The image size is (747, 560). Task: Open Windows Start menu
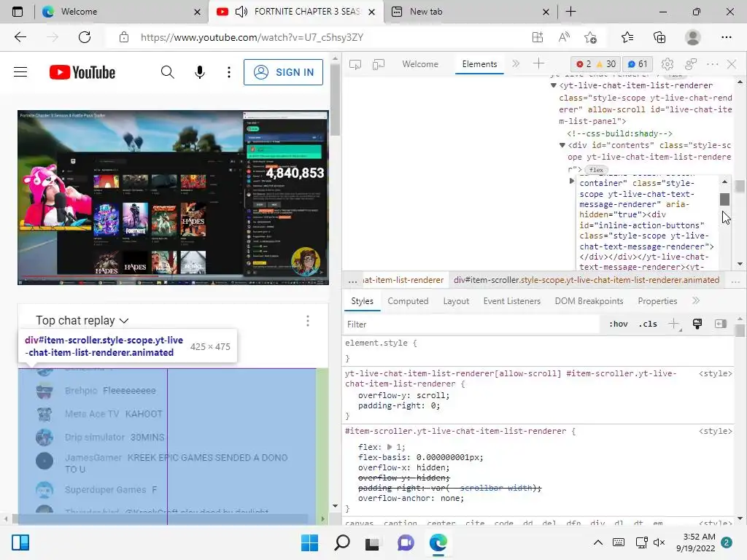(x=309, y=542)
